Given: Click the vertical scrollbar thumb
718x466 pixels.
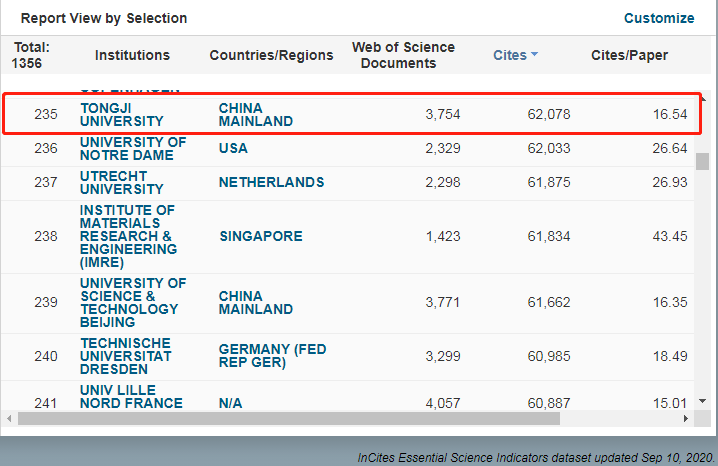Looking at the screenshot, I should point(702,162).
